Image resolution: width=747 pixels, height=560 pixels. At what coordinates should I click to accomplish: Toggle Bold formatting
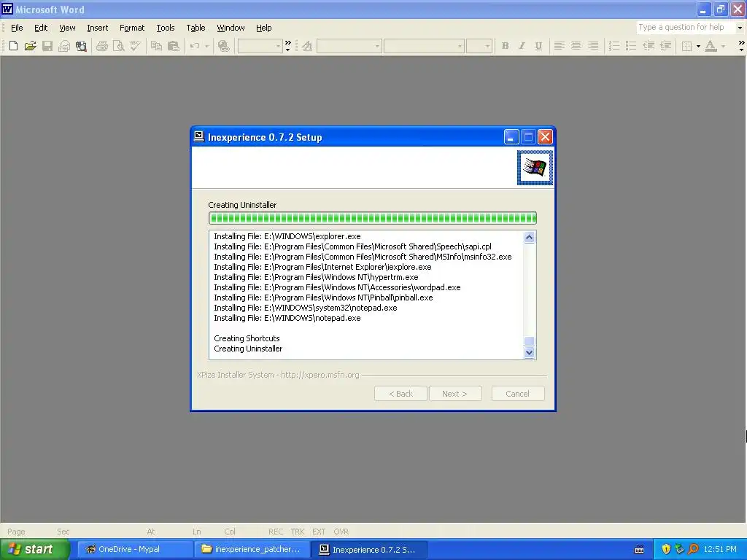505,46
